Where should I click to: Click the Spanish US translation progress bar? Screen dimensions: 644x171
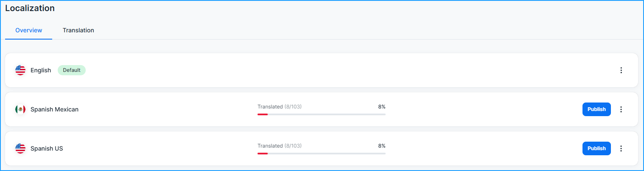321,154
